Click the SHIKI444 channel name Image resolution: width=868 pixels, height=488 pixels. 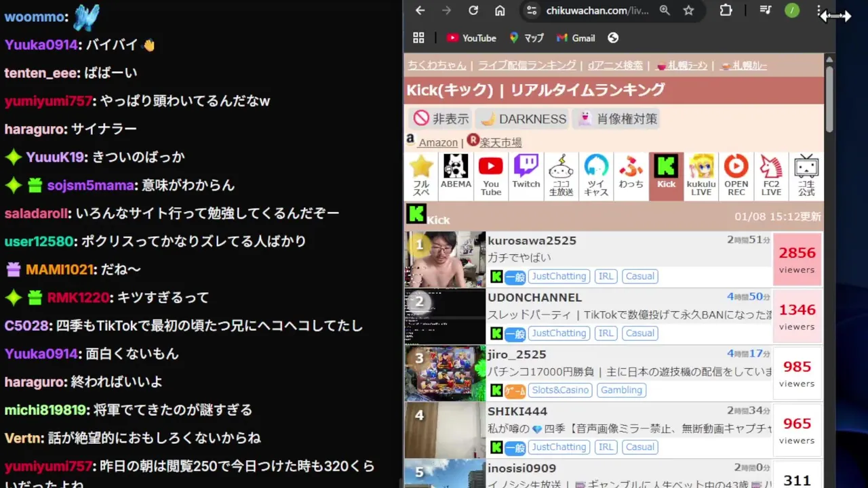click(517, 411)
